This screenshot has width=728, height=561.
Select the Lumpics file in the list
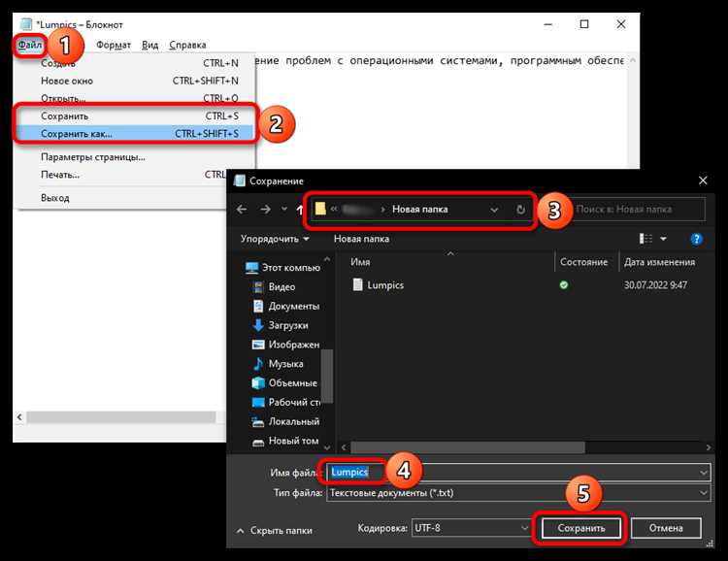click(378, 285)
